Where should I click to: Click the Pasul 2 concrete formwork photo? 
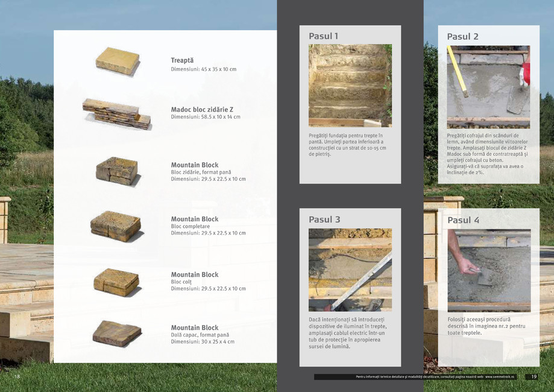pos(488,87)
